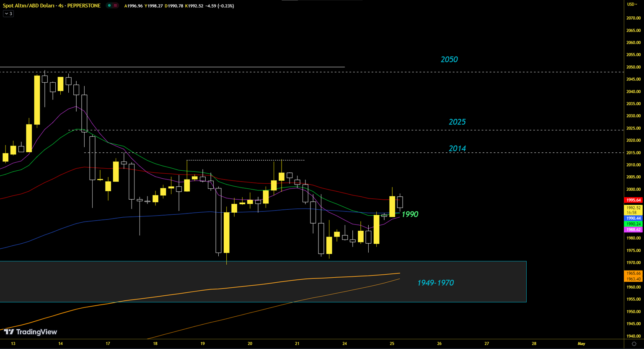Click the May label on the time axis
The height and width of the screenshot is (349, 644).
(581, 344)
